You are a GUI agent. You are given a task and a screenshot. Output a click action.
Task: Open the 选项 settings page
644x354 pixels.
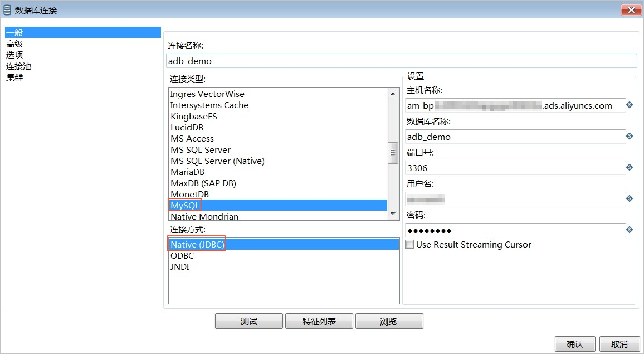coord(14,55)
